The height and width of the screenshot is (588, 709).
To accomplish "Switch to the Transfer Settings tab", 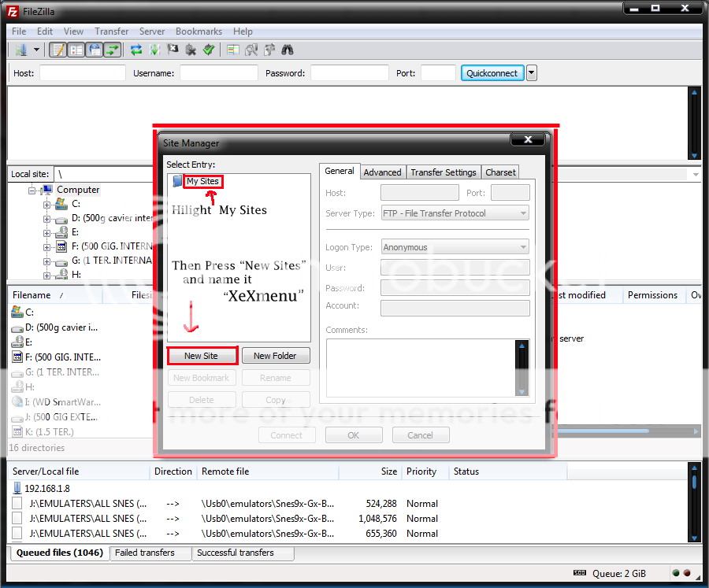I will (x=443, y=172).
